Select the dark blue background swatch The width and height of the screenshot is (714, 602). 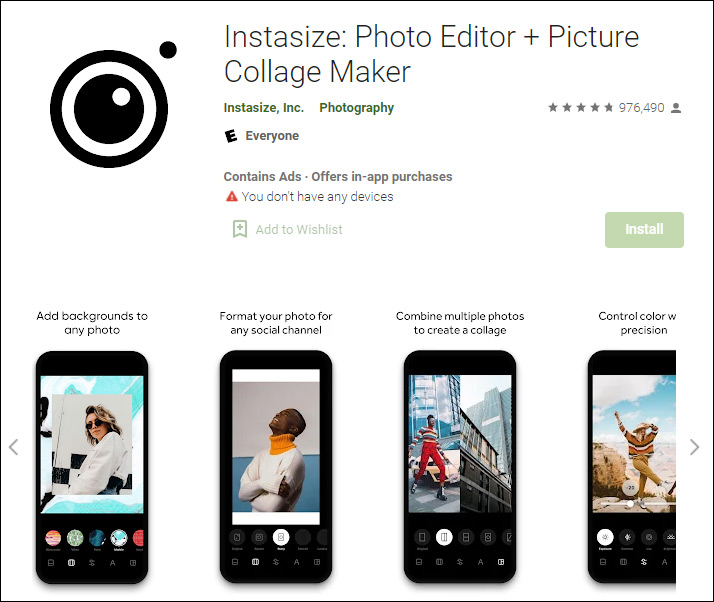pos(97,538)
